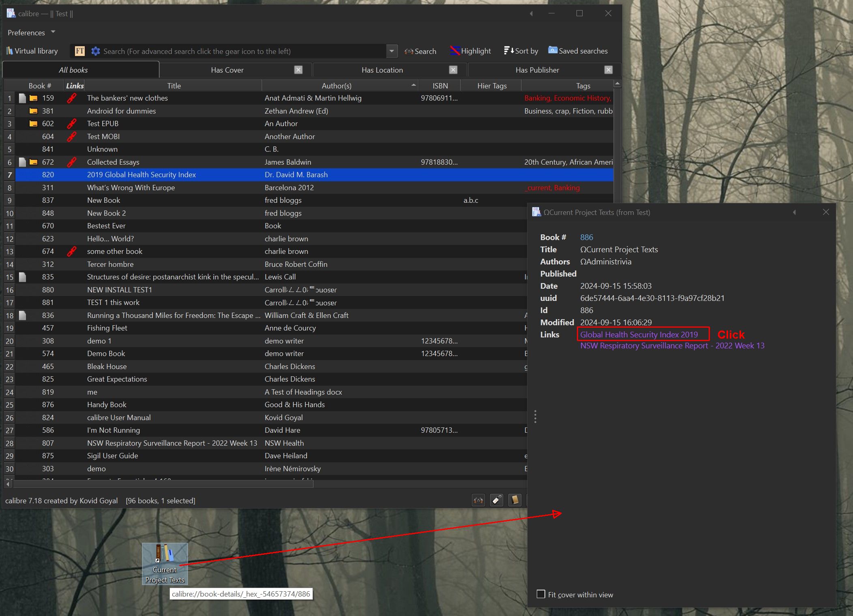The image size is (853, 616).
Task: Click the red link icon for Collected Essays
Action: coord(72,162)
